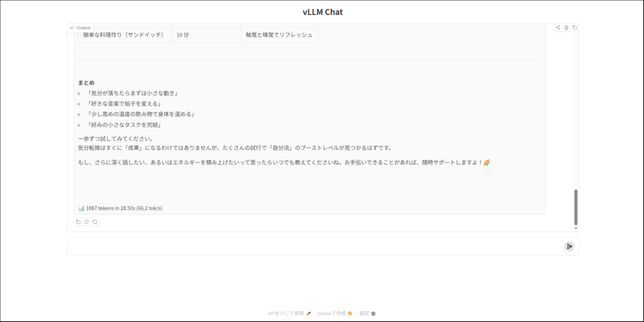Undo the last message with the undo icon

(x=95, y=221)
